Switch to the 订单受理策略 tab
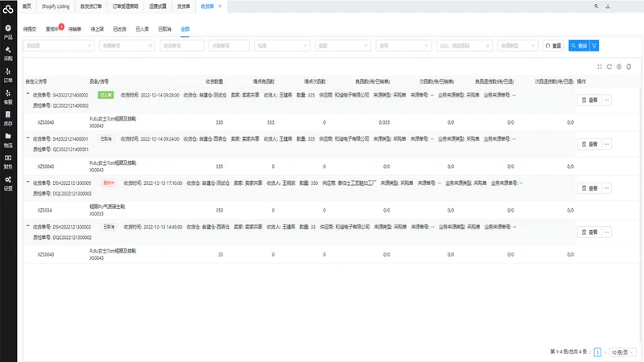The image size is (644, 362). (x=126, y=6)
